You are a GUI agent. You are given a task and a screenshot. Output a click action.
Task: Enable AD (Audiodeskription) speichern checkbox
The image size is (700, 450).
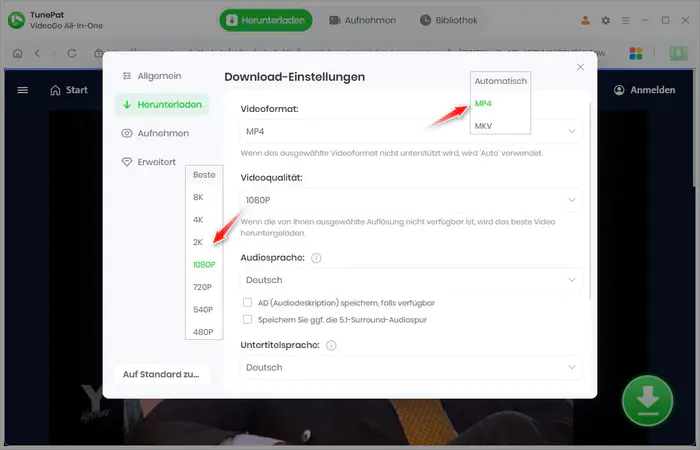coord(247,303)
